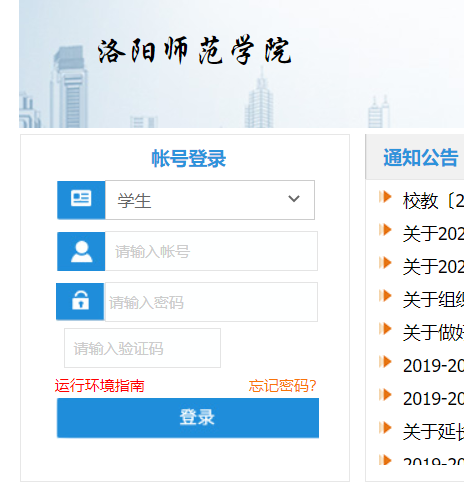Click the orange arrow beside the 关于做 notice
Viewport: 464px width, 483px height.
click(385, 329)
